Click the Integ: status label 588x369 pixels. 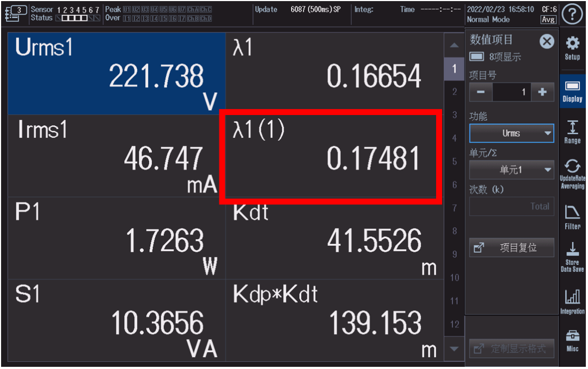pyautogui.click(x=364, y=9)
